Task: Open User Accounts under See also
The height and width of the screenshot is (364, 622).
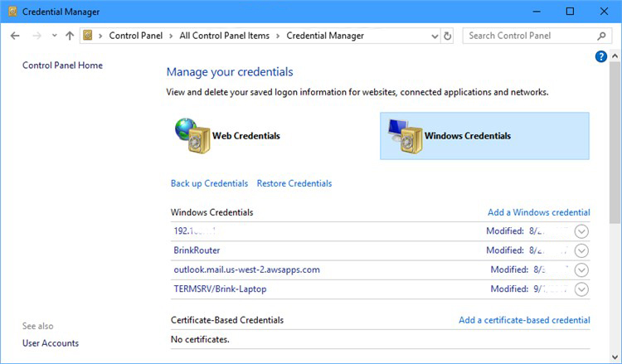Action: (51, 343)
